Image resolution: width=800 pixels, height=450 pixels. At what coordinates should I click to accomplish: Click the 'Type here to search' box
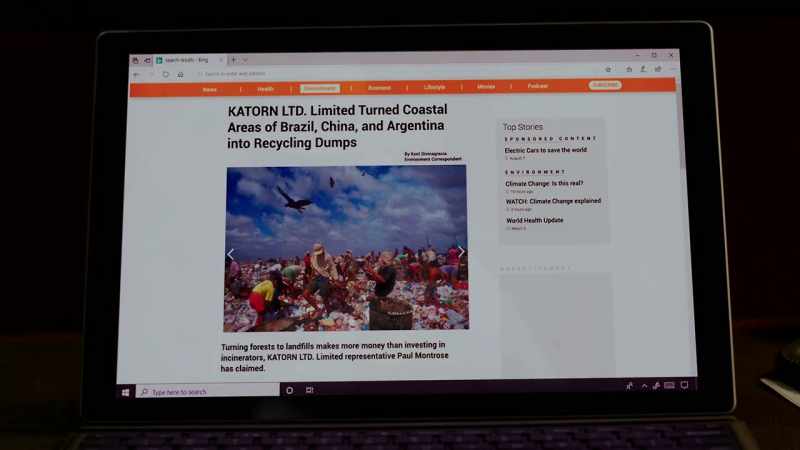(x=208, y=391)
